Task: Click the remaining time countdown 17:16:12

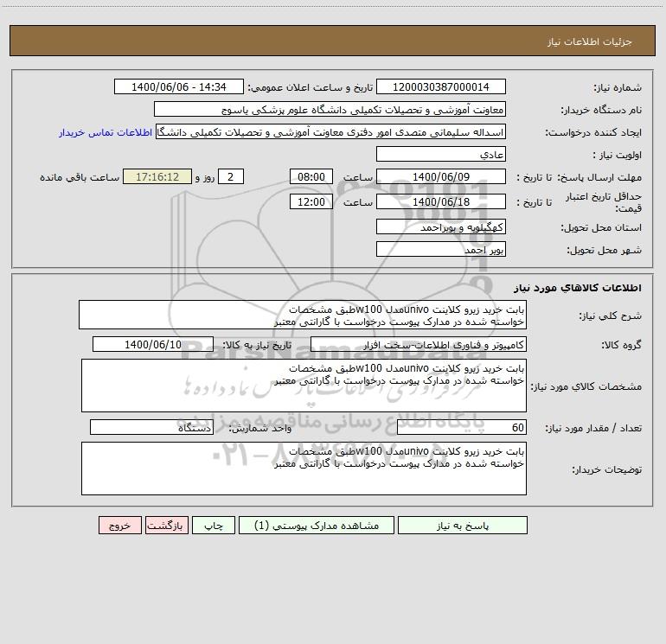Action: (x=157, y=176)
